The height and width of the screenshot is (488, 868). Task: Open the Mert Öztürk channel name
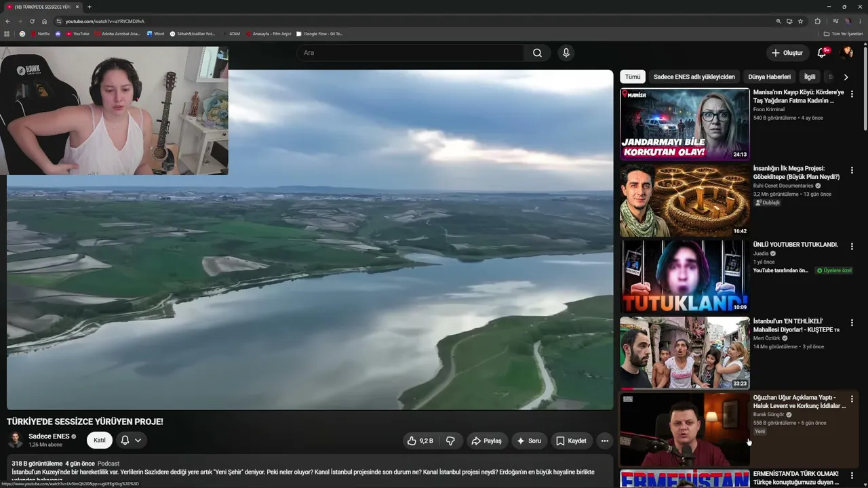click(767, 338)
